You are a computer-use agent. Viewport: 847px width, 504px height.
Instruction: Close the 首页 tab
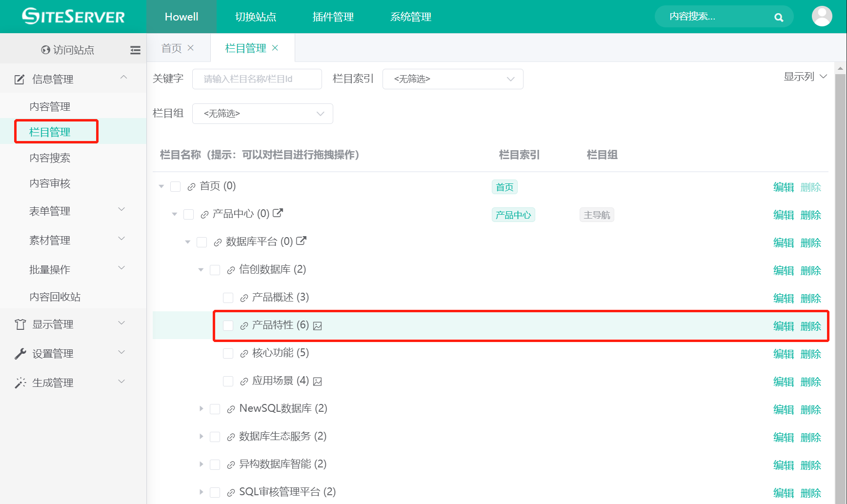click(191, 48)
